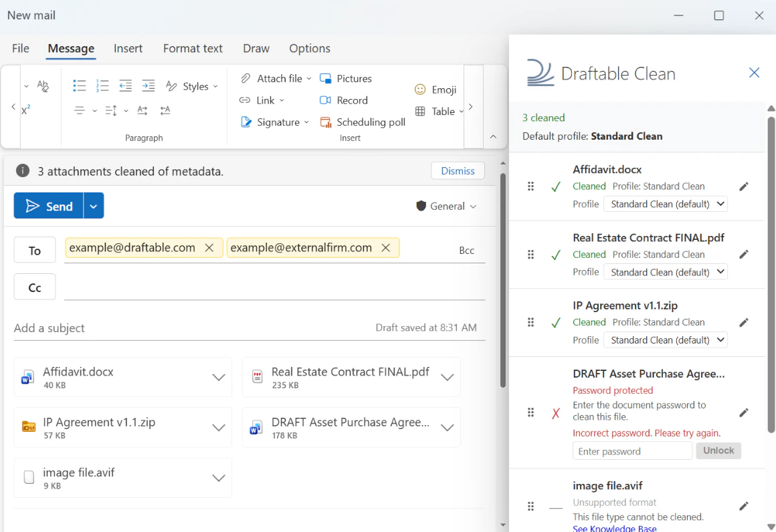Click drag handle for Affidavit.docx row
Viewport: 776px width, 532px height.
point(530,186)
